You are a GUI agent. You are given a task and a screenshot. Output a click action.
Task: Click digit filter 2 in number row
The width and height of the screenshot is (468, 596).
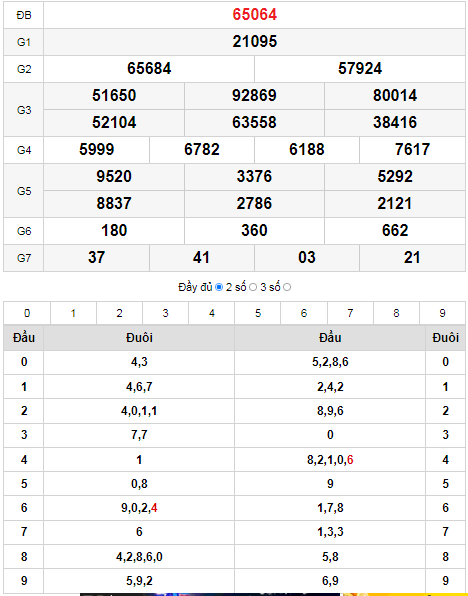(x=119, y=313)
